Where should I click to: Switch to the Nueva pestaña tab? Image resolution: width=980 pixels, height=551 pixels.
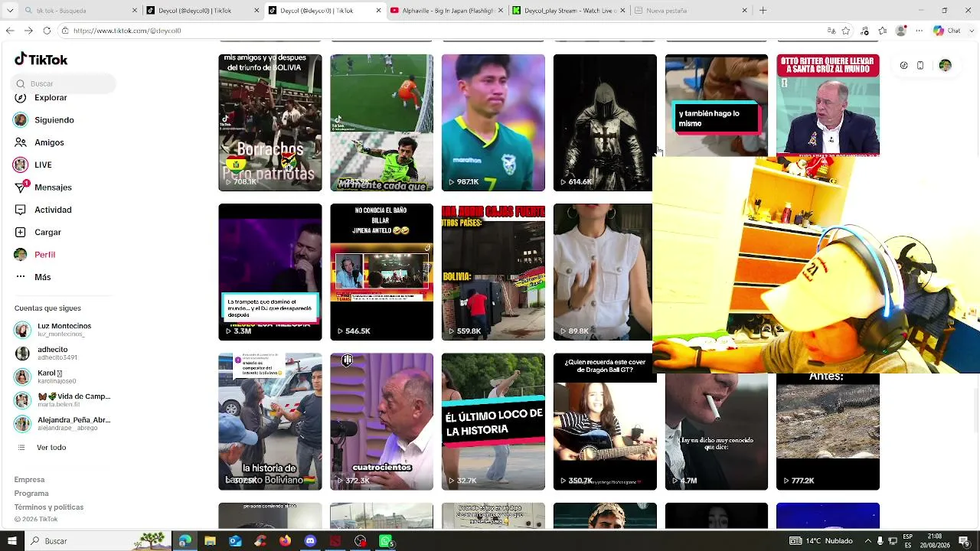[691, 11]
